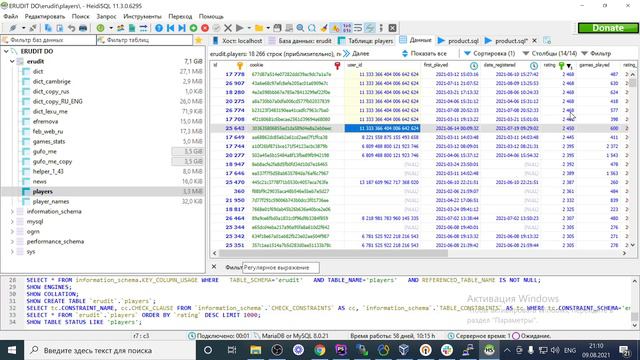Click the black X cancel editing icon
Screen dimensions: 640x360
pyautogui.click(x=228, y=28)
